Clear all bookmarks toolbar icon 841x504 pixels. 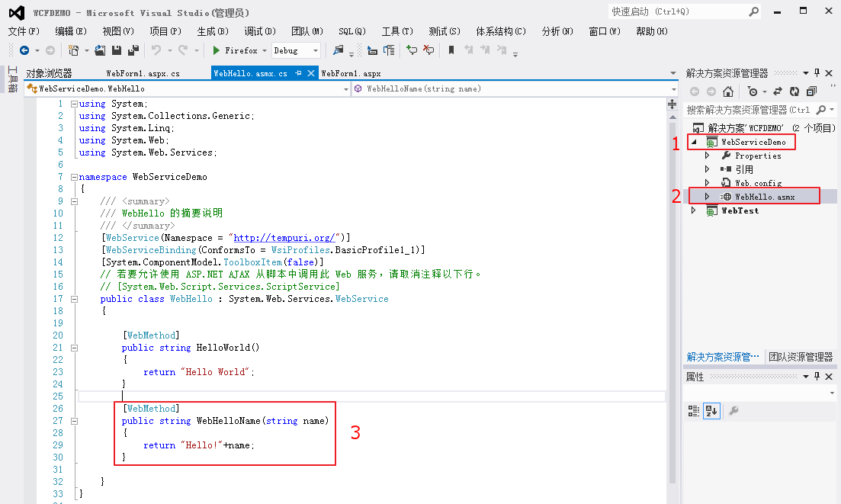pos(502,50)
